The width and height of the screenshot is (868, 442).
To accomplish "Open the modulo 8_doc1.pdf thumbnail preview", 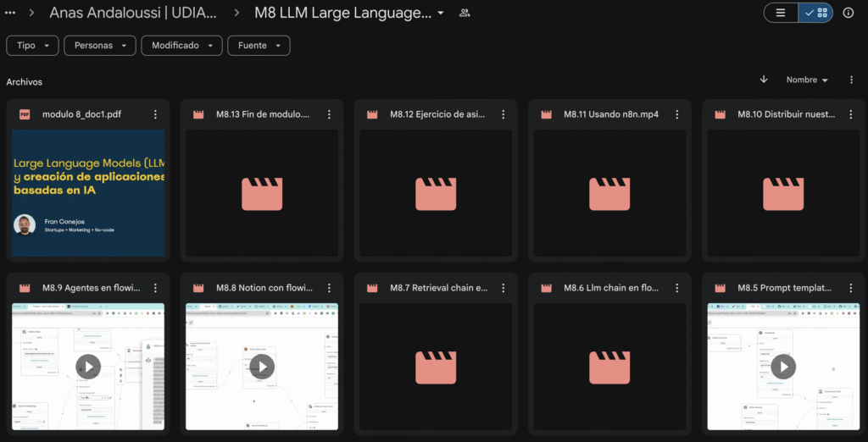I will pos(88,193).
